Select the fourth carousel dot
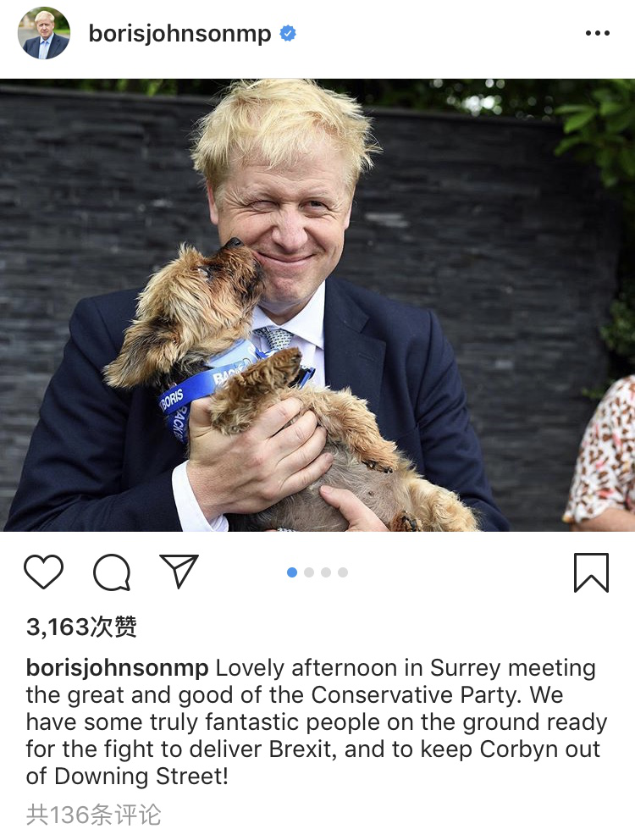The width and height of the screenshot is (635, 840). (343, 572)
